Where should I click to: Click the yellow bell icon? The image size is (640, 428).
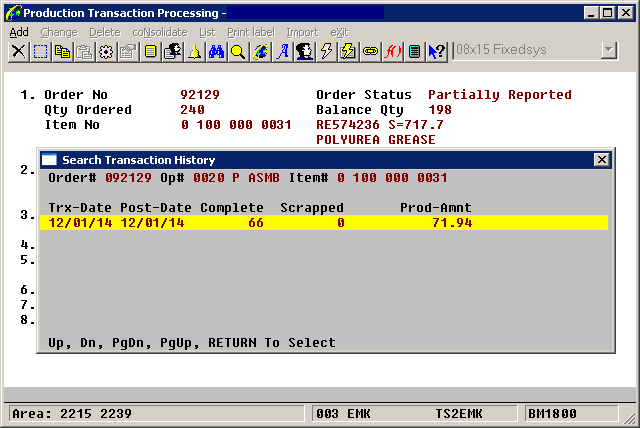(x=194, y=51)
